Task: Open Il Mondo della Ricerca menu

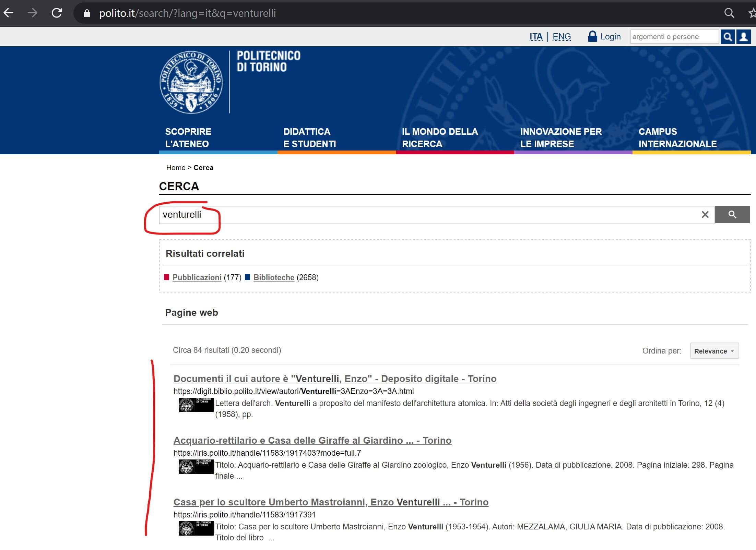Action: tap(440, 137)
